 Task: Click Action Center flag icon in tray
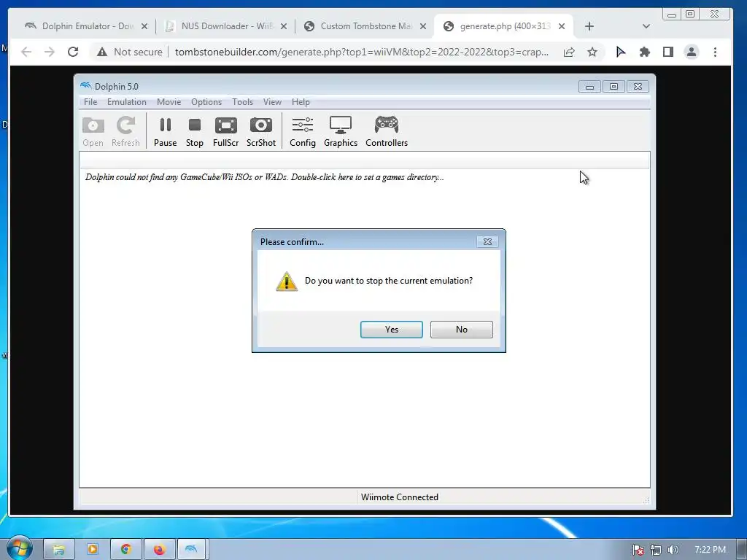coord(638,550)
